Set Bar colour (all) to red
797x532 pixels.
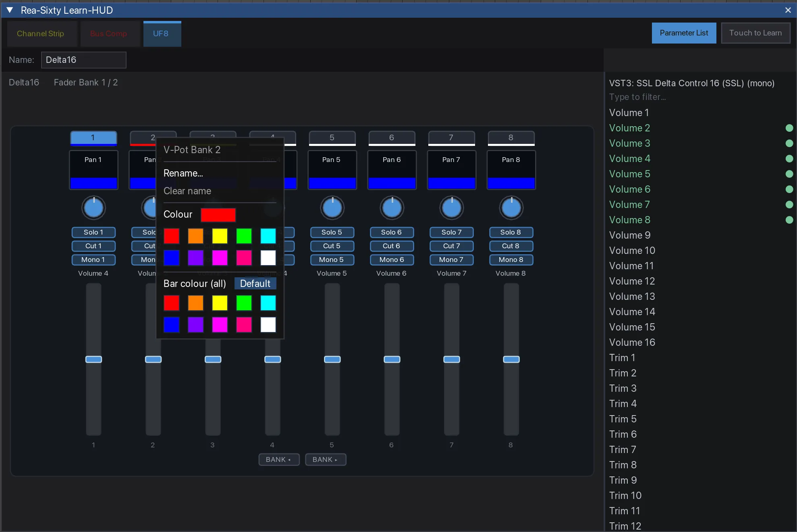coord(171,303)
